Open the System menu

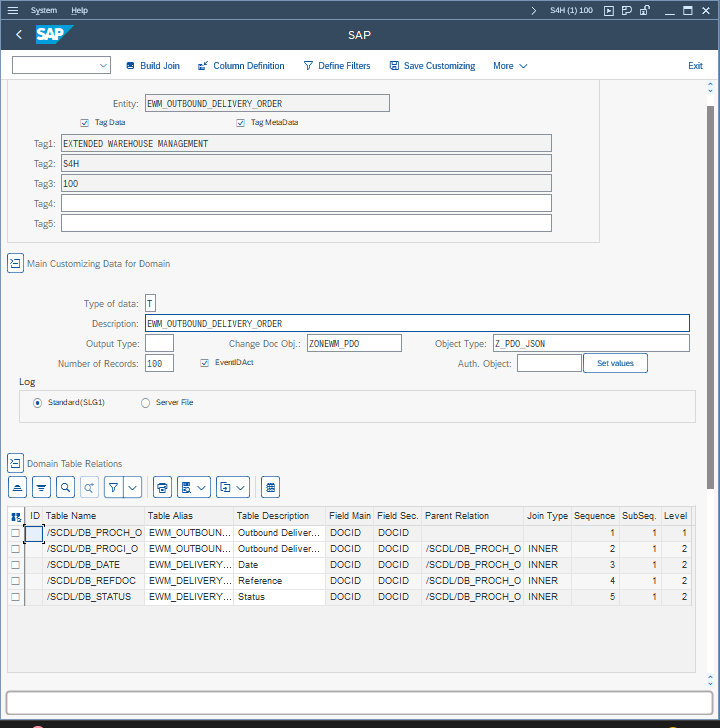coord(43,10)
